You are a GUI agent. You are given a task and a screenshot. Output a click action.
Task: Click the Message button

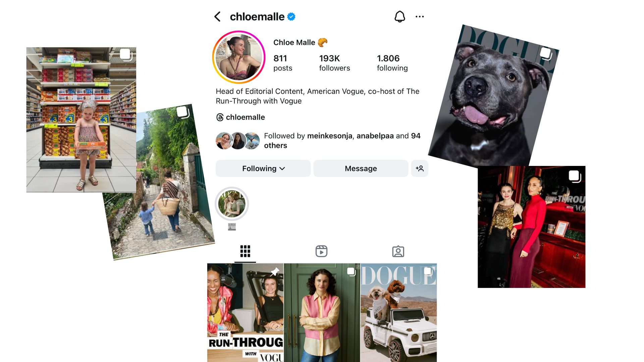(361, 168)
